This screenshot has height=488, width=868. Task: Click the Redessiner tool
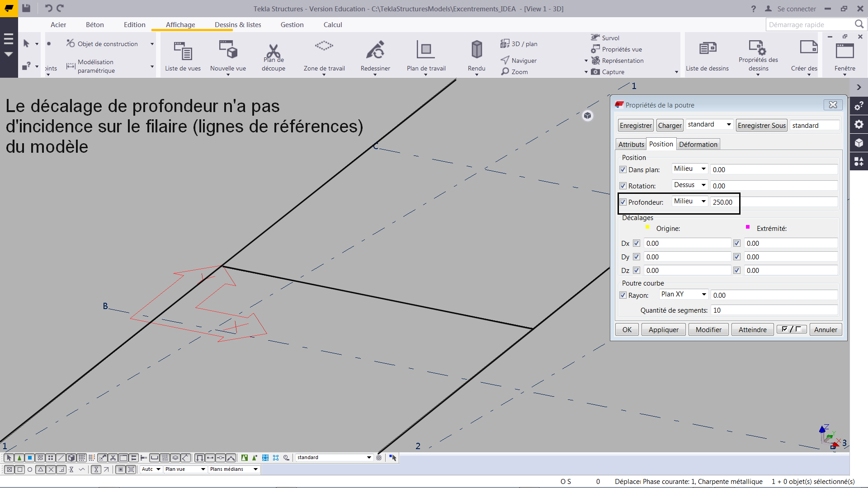[375, 56]
